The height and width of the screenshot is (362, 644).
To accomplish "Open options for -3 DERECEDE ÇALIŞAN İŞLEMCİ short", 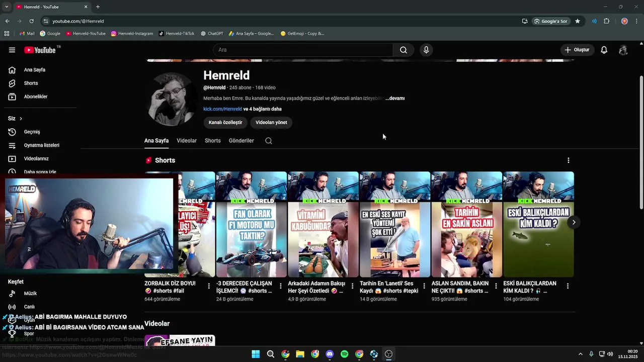I will 281,286.
